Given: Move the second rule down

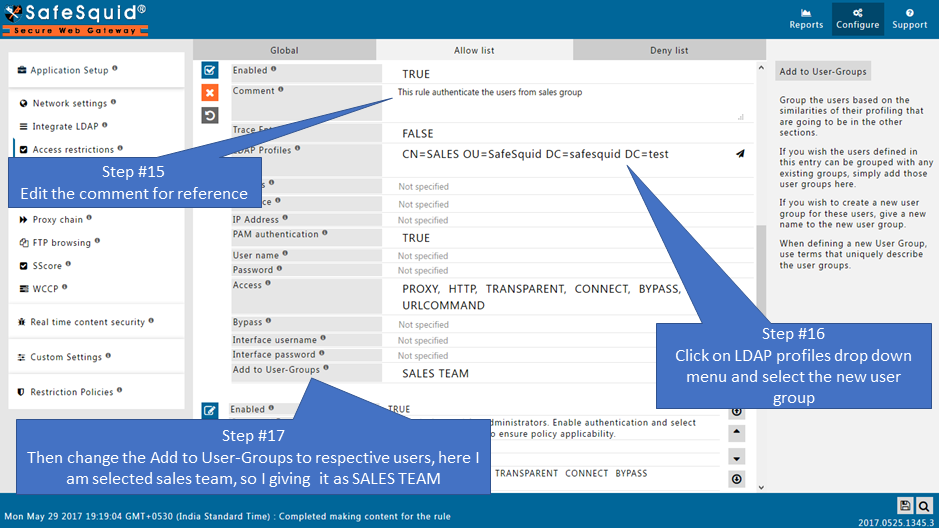Looking at the screenshot, I should coord(737,458).
